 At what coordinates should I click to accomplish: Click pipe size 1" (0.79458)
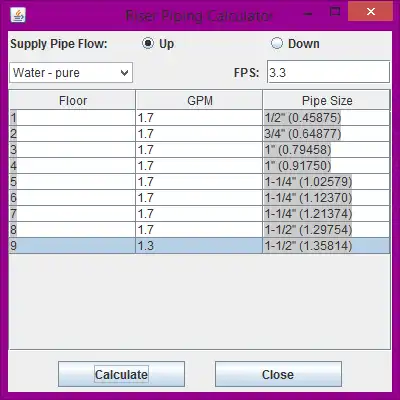(x=326, y=150)
